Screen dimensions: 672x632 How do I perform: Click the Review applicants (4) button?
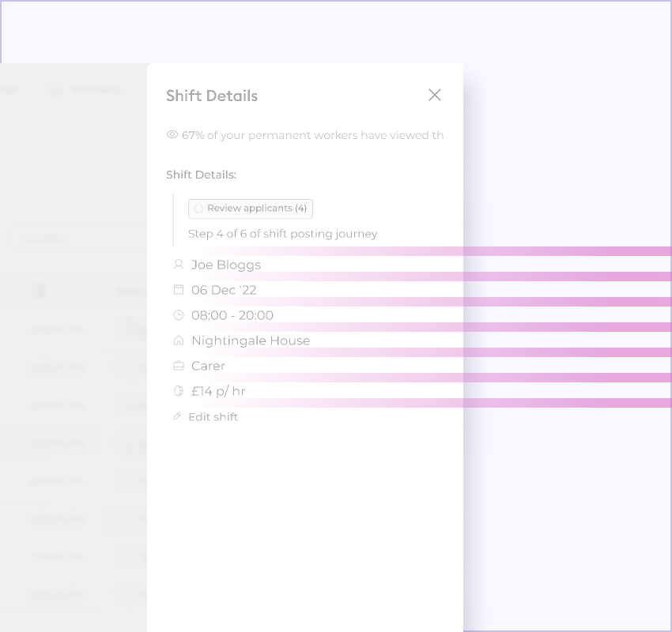[x=251, y=209]
